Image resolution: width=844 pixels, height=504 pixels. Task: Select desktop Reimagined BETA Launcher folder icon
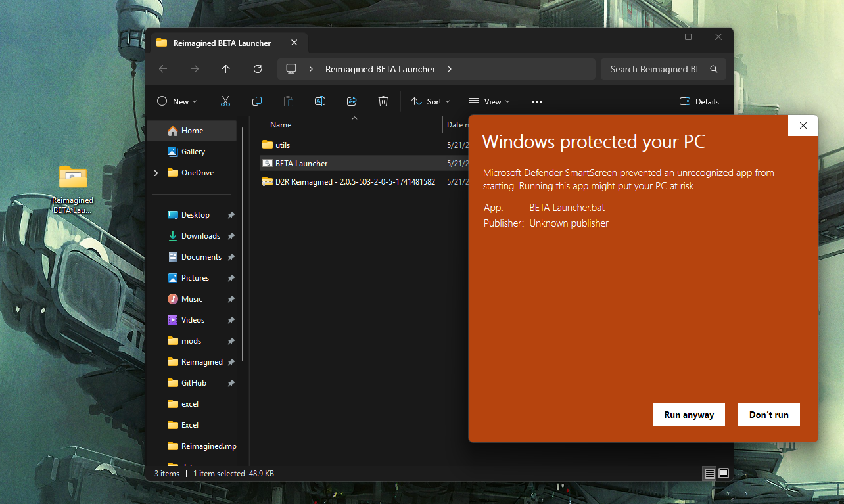(x=73, y=177)
